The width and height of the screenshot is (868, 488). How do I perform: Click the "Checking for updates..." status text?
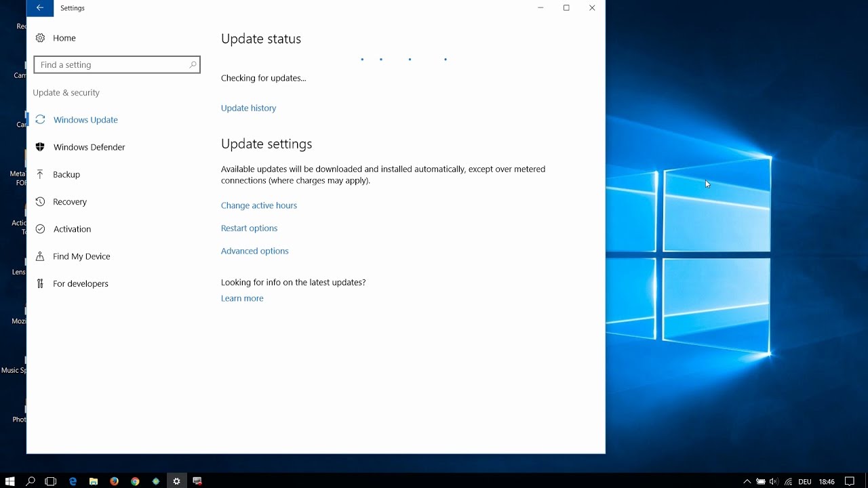pos(263,78)
